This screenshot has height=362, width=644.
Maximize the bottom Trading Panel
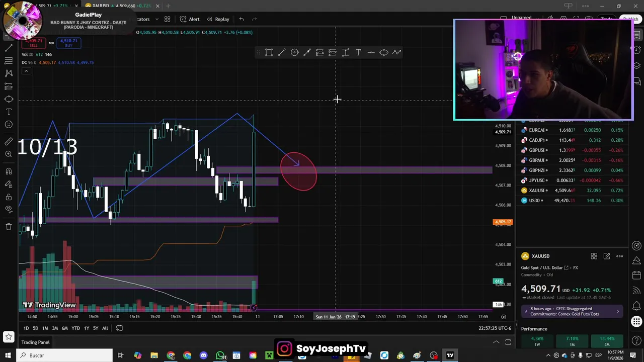coord(508,342)
